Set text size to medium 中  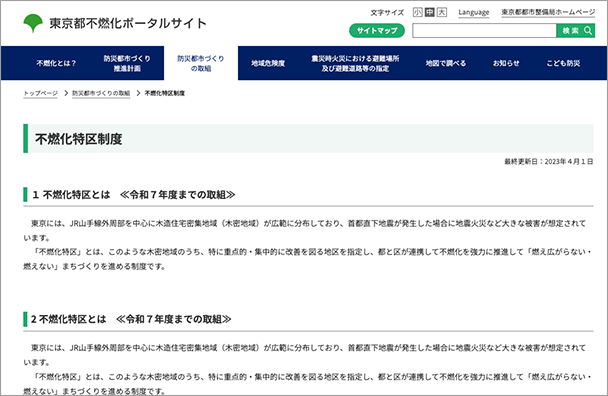[x=429, y=12]
